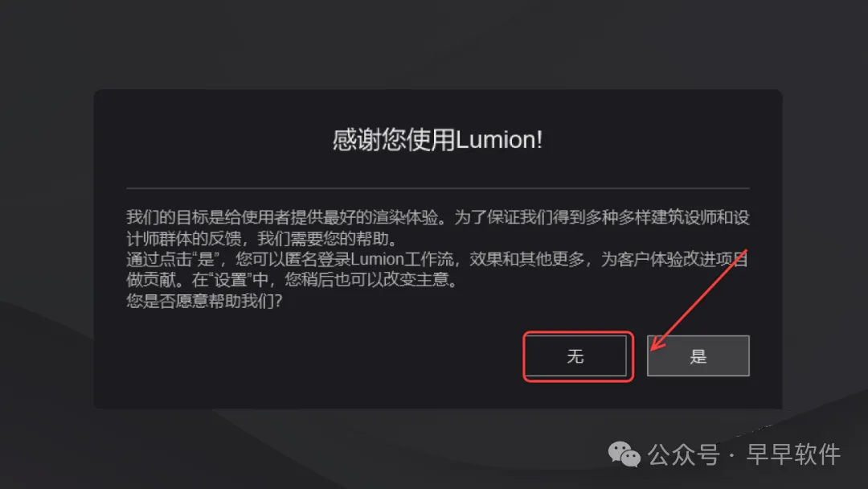Click the 早早软件 watermark text
Screen dimensions: 868x489
pos(793,454)
